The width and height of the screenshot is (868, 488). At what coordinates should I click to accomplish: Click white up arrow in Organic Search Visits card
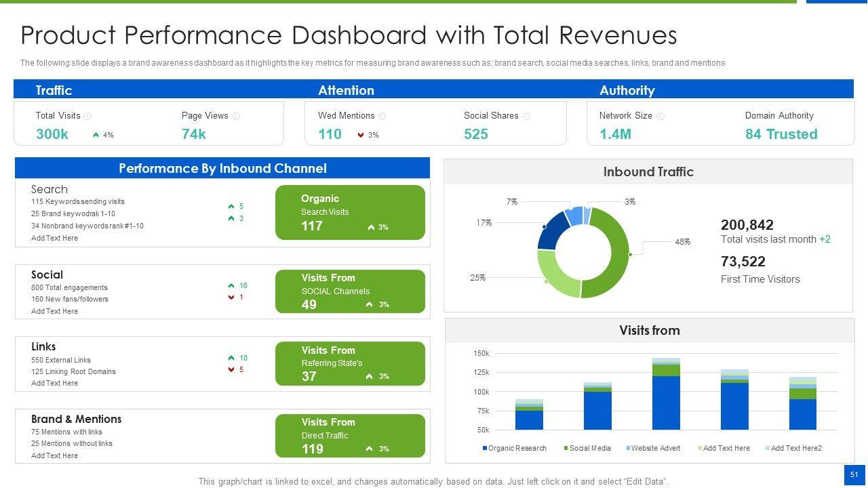click(x=371, y=228)
